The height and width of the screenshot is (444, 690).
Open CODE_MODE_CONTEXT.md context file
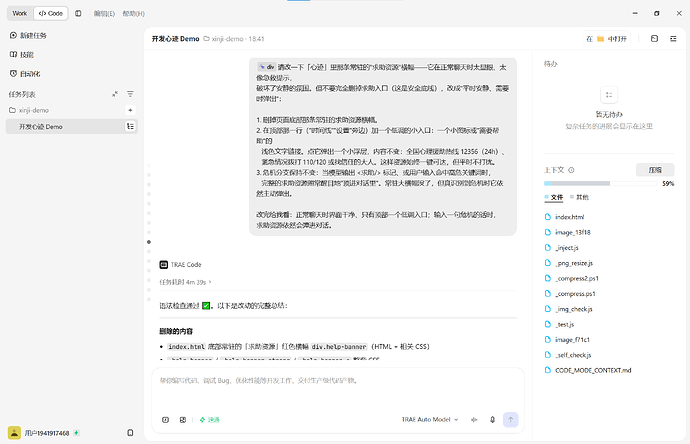[588, 370]
